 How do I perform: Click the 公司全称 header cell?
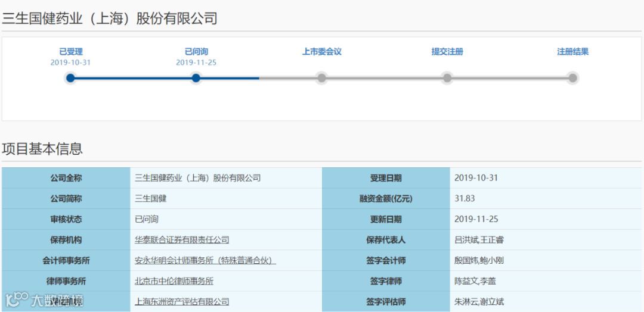tap(66, 178)
